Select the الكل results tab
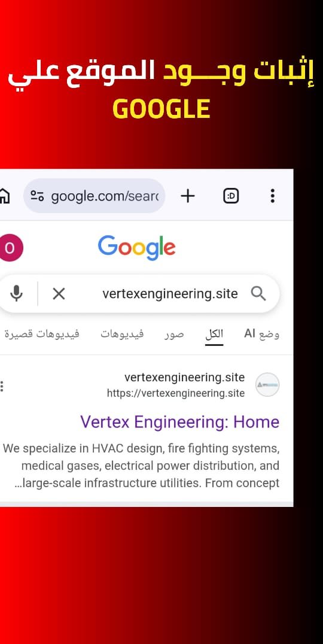This screenshot has height=644, width=323. pyautogui.click(x=214, y=334)
